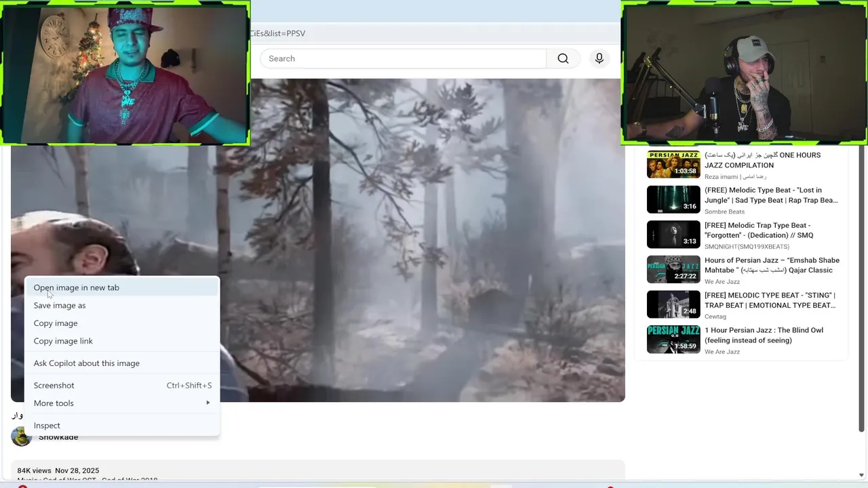Select Inspect in context menu
The width and height of the screenshot is (868, 488).
coord(122,425)
